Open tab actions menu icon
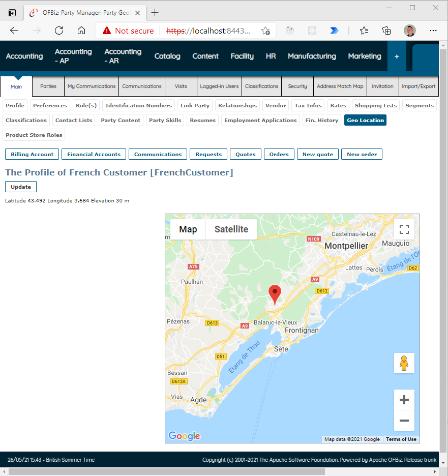This screenshot has width=448, height=476. pyautogui.click(x=12, y=13)
